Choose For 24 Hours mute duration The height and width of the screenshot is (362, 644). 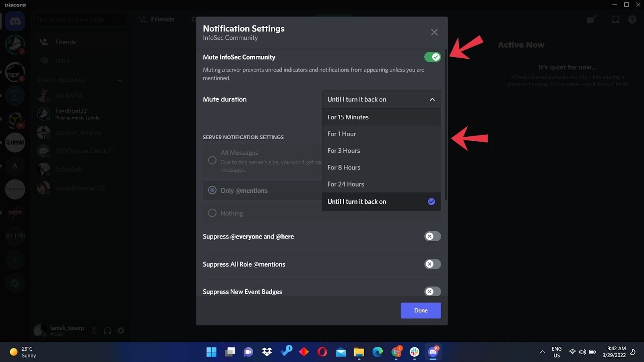point(381,184)
